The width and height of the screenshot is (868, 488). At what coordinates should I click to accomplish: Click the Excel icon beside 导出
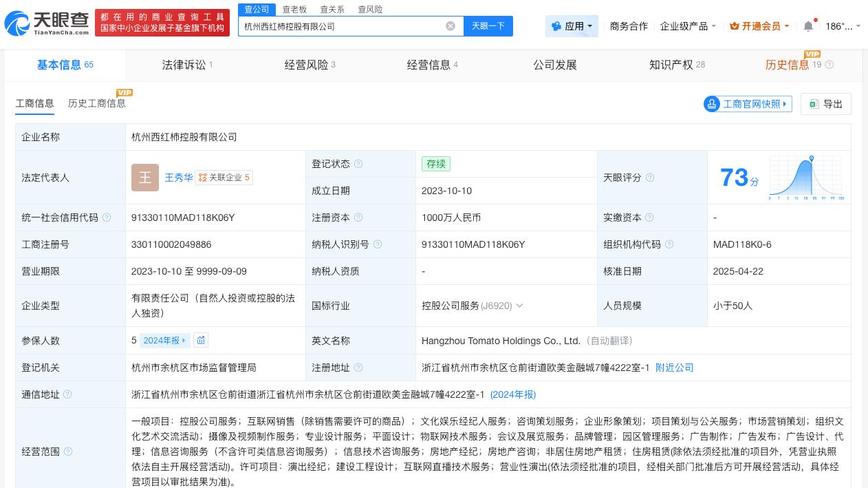(x=814, y=104)
